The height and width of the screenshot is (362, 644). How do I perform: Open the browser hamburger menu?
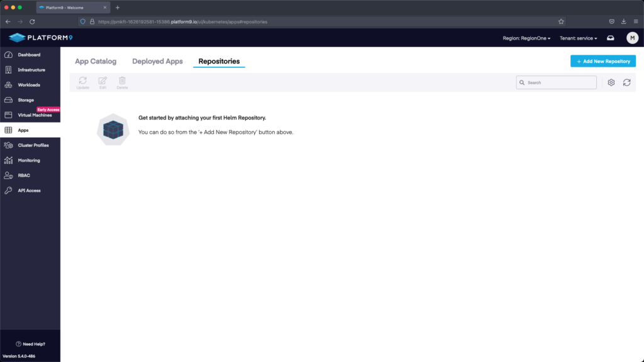[x=636, y=22]
